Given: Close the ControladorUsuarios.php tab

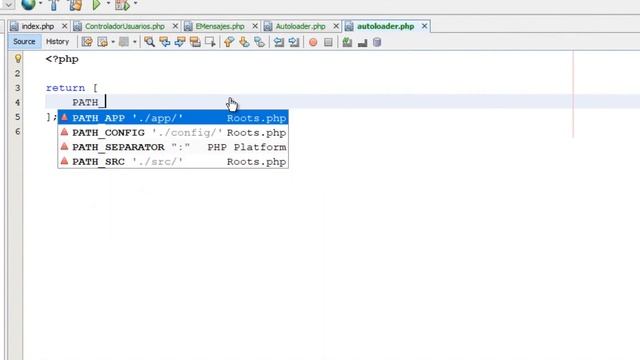Looking at the screenshot, I should coord(175,26).
